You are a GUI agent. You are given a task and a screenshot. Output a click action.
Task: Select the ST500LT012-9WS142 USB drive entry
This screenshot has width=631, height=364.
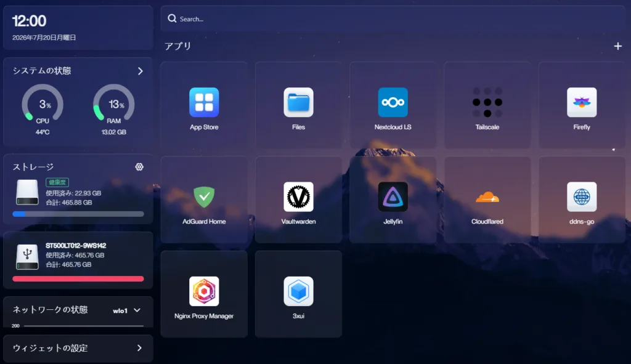78,260
